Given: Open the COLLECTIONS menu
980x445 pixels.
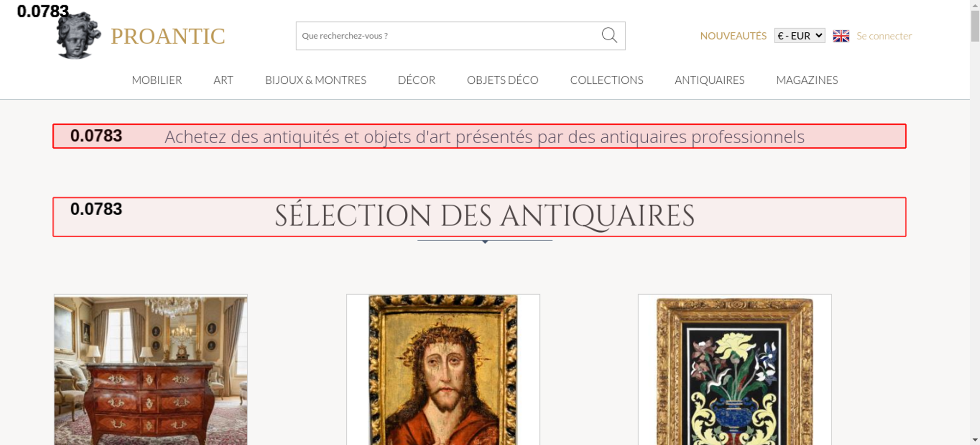Looking at the screenshot, I should coord(607,80).
